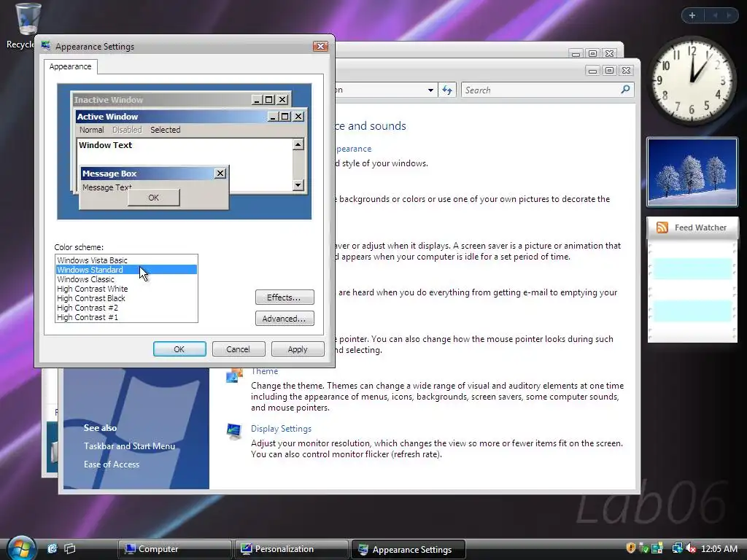Apply the selected color scheme
The width and height of the screenshot is (747, 560).
pos(298,349)
